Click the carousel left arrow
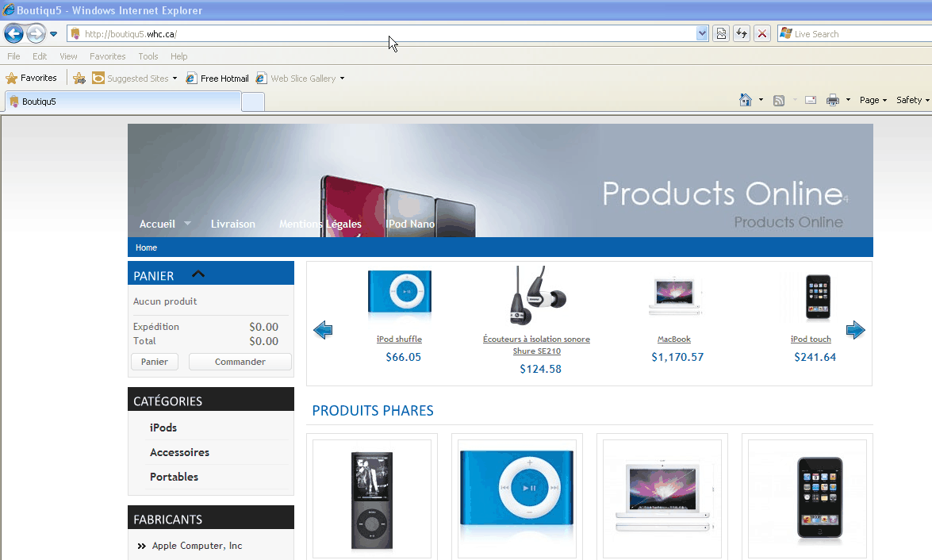 [x=323, y=330]
